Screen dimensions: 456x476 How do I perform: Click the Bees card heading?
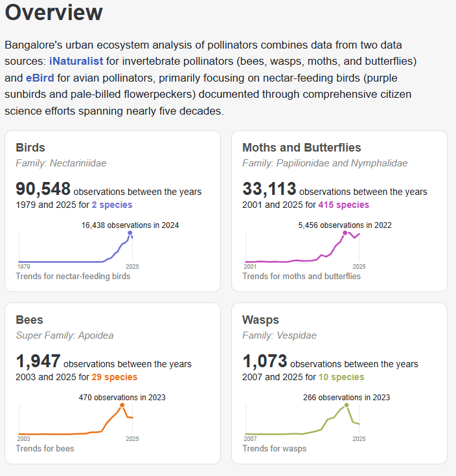tap(30, 320)
